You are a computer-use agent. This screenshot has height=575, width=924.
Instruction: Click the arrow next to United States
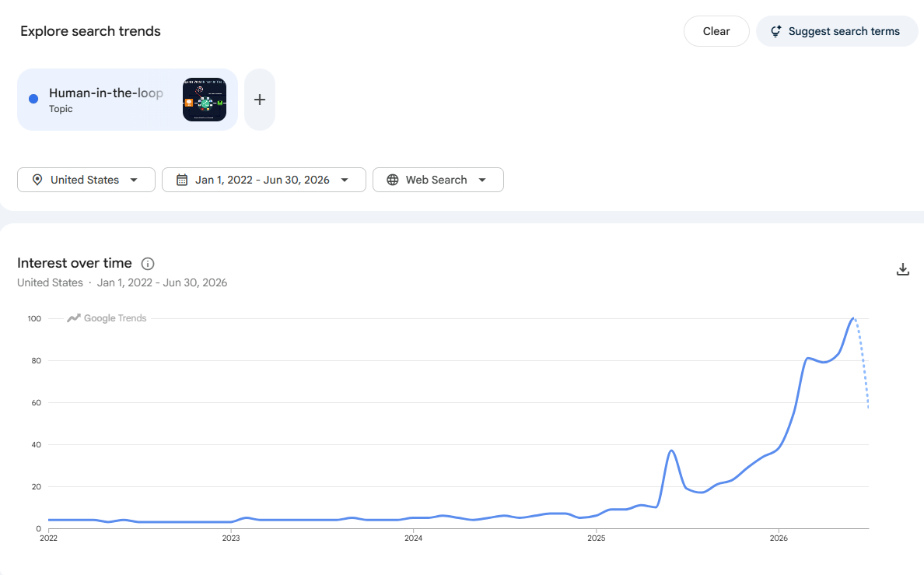point(134,180)
